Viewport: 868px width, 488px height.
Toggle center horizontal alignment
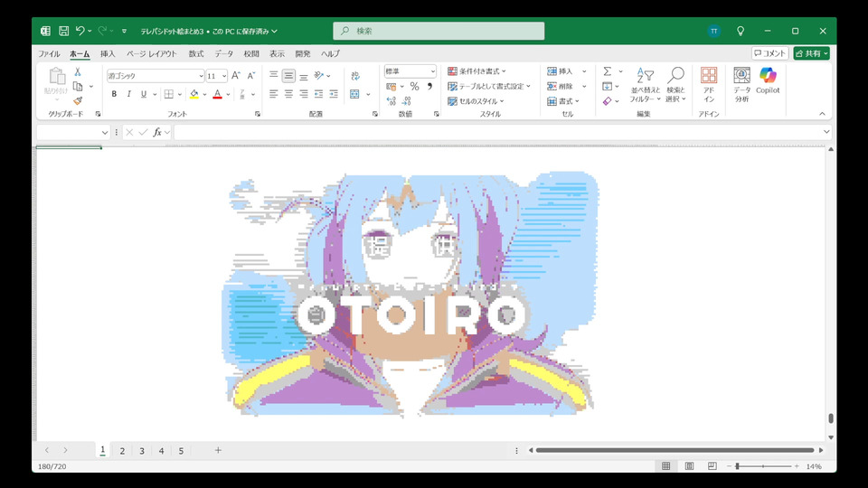click(288, 94)
